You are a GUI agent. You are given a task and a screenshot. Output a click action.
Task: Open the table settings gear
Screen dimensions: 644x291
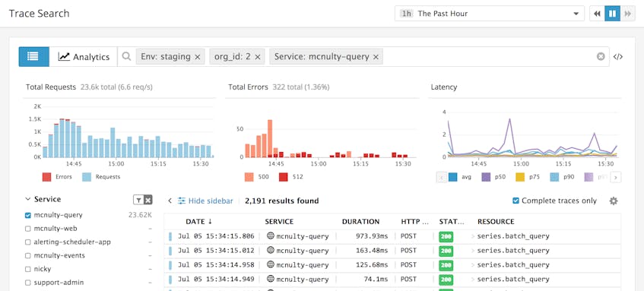pyautogui.click(x=613, y=201)
